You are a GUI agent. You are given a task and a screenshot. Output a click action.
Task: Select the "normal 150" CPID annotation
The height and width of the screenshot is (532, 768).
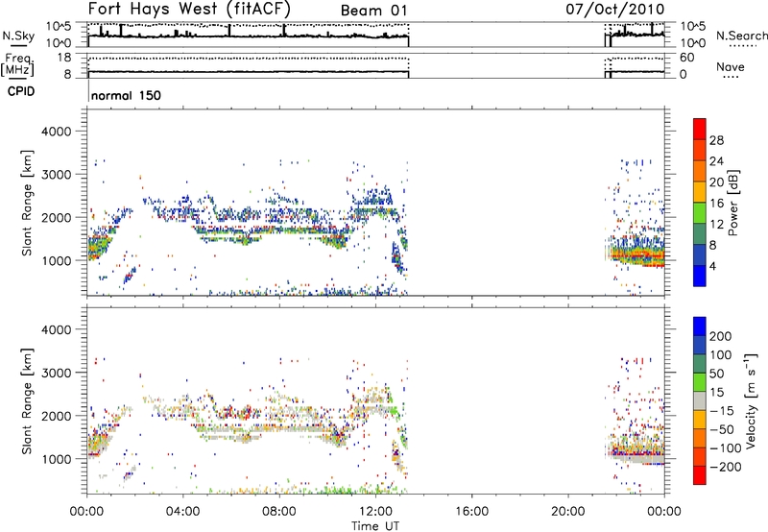[126, 95]
